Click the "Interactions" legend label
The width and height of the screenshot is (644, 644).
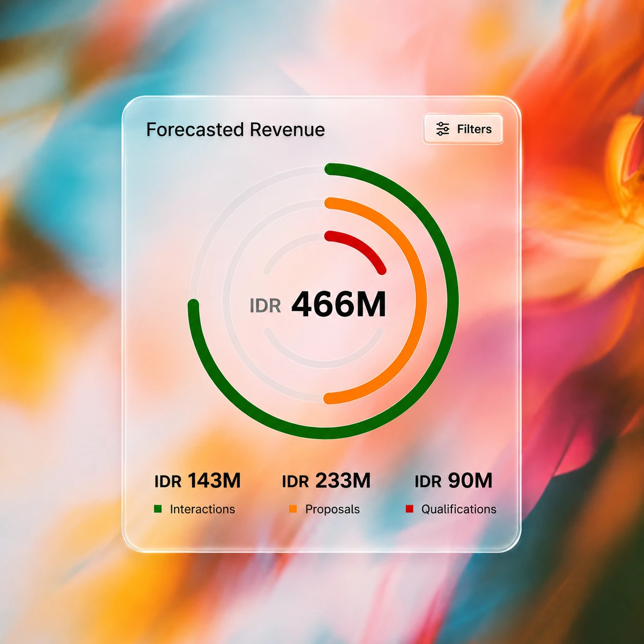click(x=202, y=509)
